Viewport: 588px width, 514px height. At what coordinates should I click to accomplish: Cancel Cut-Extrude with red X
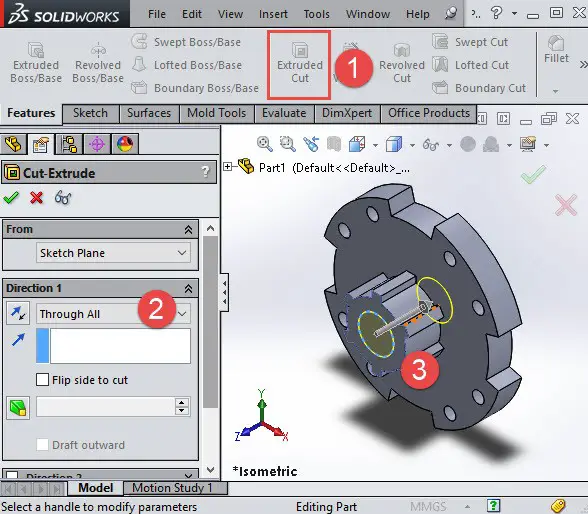click(x=36, y=197)
